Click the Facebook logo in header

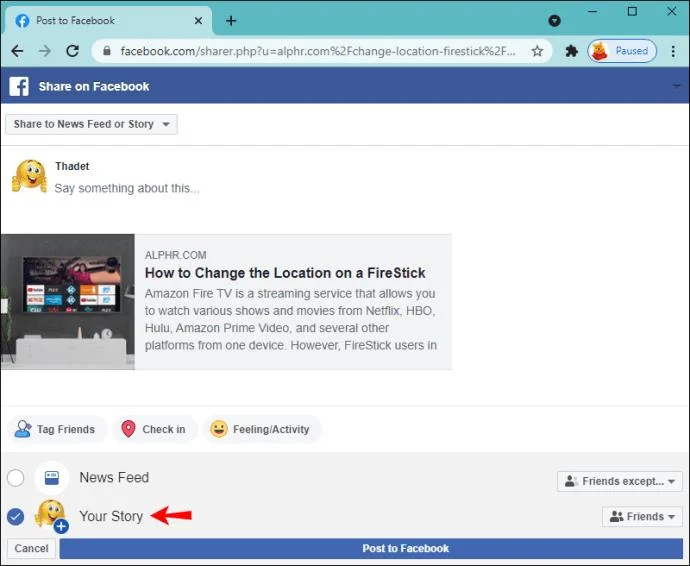(19, 86)
